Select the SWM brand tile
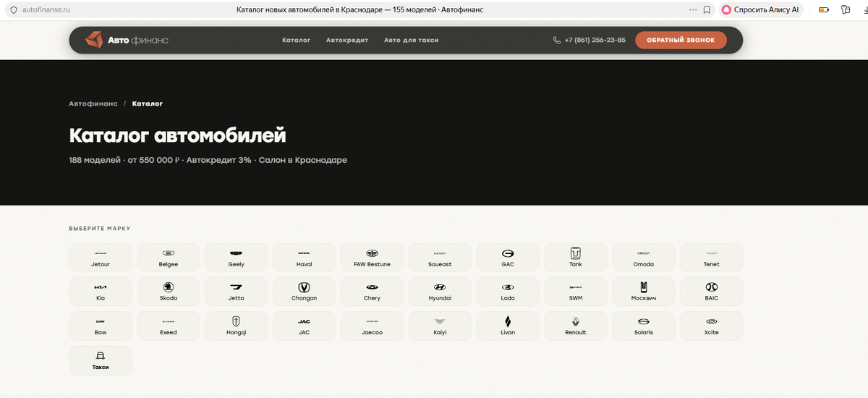Viewport: 868px width, 398px height. tap(576, 292)
